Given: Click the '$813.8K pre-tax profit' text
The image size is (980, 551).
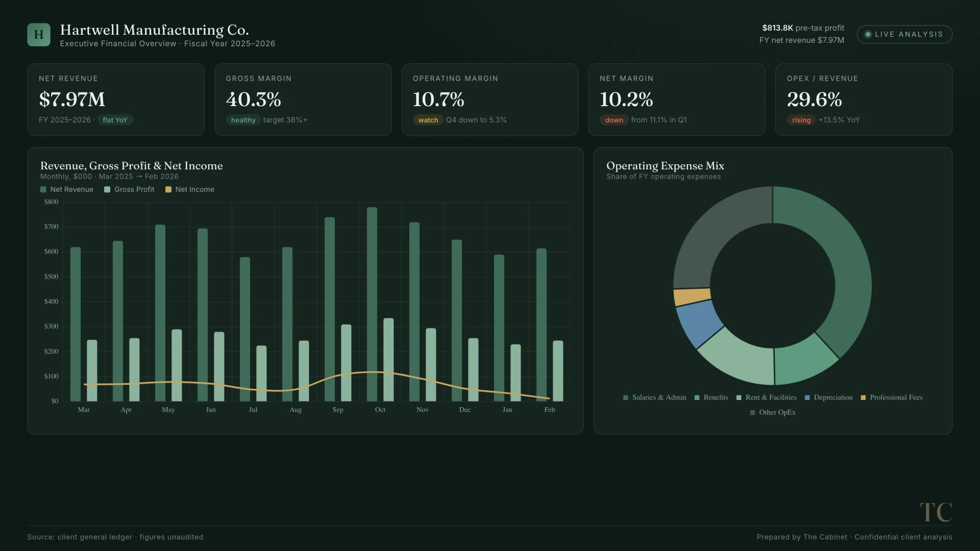Looking at the screenshot, I should click(x=803, y=28).
